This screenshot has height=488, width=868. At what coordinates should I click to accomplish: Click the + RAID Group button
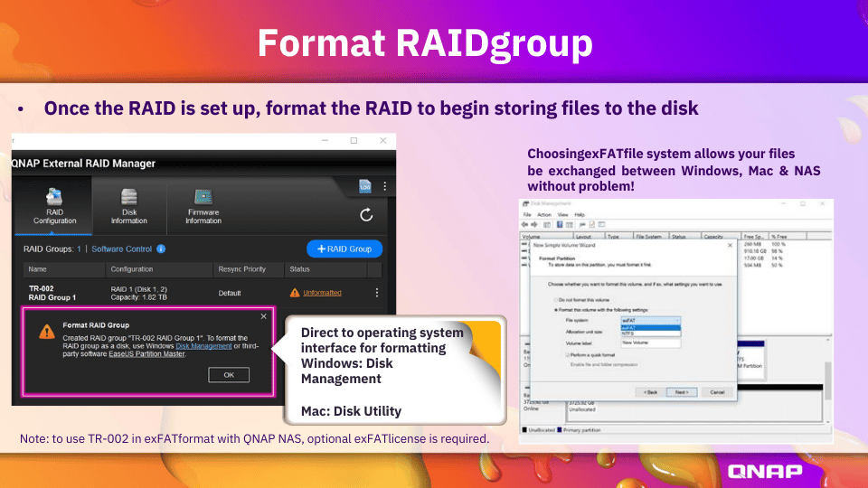pos(344,249)
